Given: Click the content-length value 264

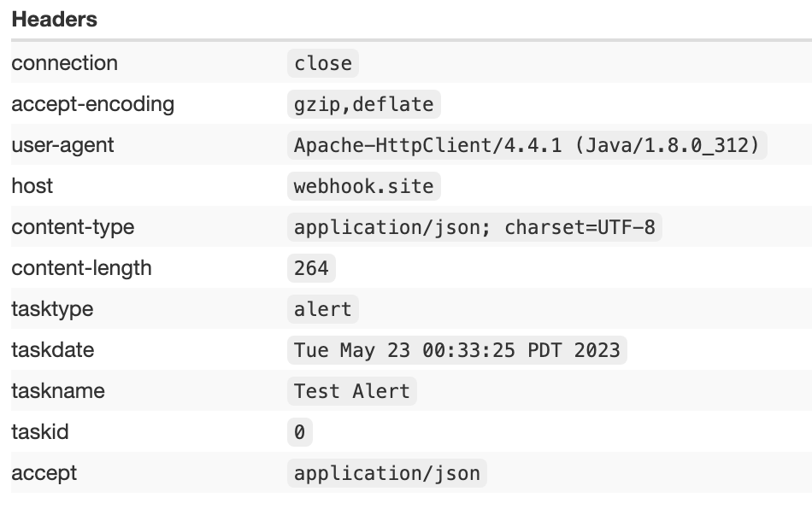Looking at the screenshot, I should [x=311, y=268].
